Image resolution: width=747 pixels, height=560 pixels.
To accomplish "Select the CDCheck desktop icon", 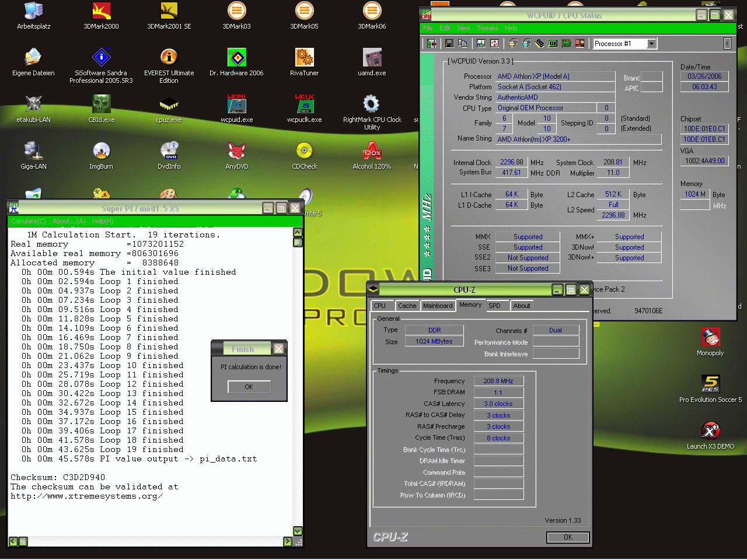I will coord(304,156).
